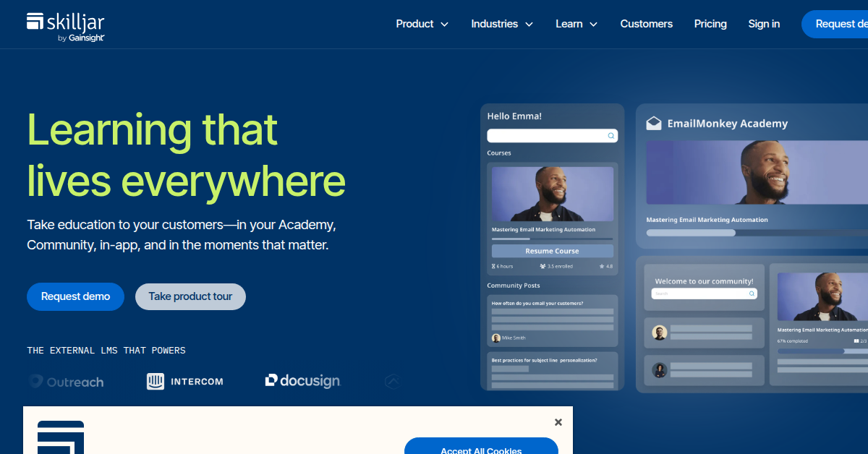The width and height of the screenshot is (868, 454).
Task: Click the Skilljar logo icon
Action: [36, 22]
